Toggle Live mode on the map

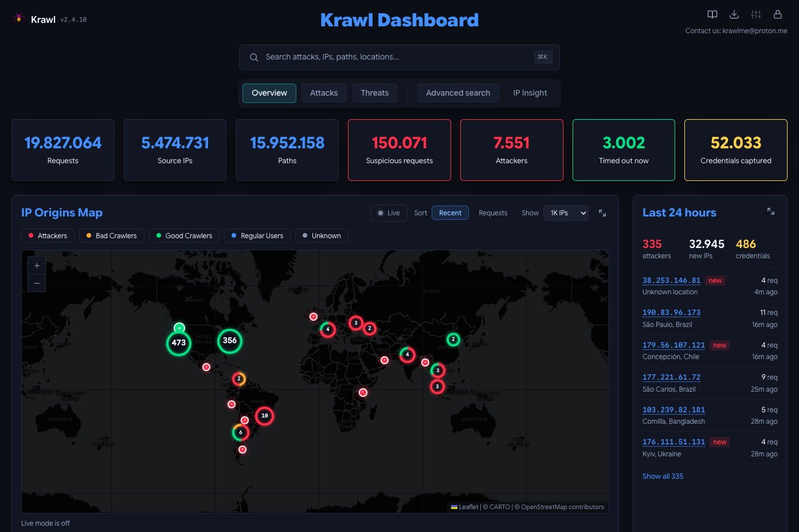click(x=389, y=213)
